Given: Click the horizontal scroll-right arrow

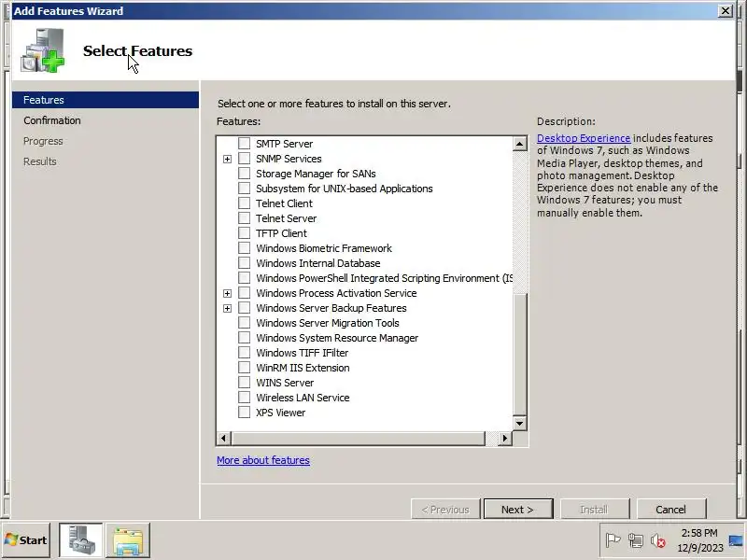Looking at the screenshot, I should 505,438.
